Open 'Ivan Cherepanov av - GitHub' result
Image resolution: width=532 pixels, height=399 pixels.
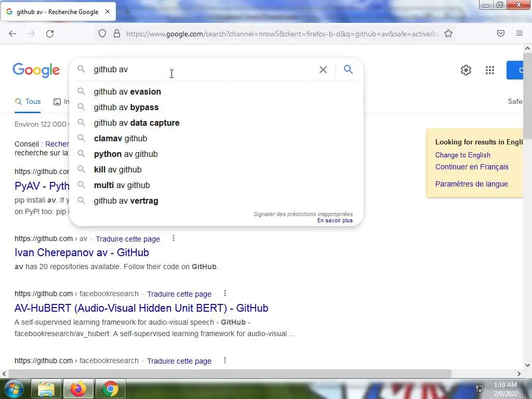pyautogui.click(x=82, y=252)
